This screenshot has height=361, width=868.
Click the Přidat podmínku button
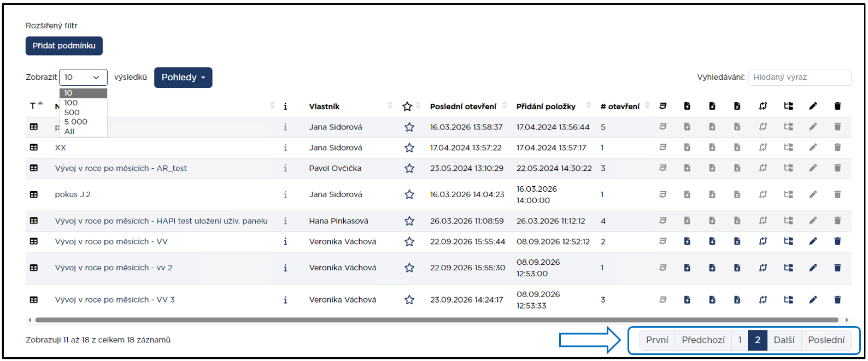(x=64, y=46)
